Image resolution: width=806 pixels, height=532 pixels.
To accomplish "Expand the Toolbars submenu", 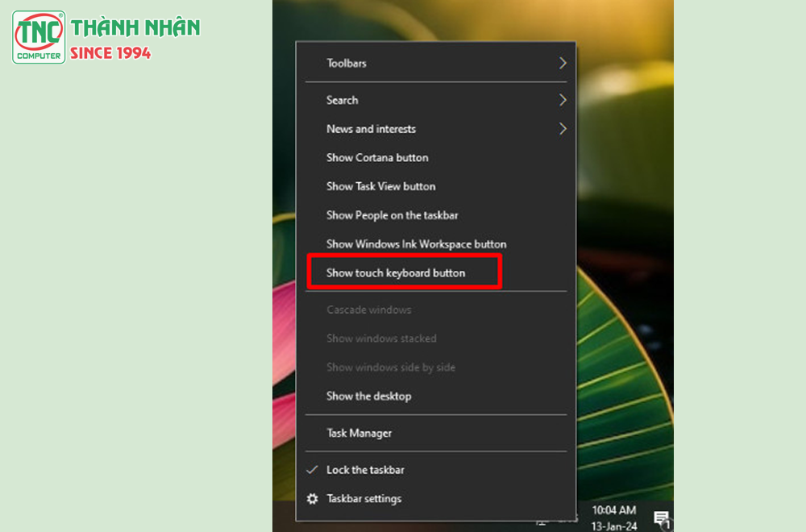I will click(436, 63).
